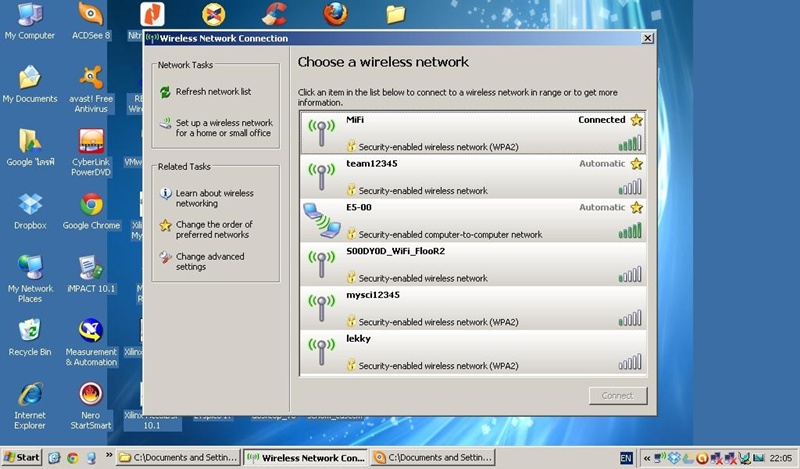This screenshot has width=800, height=469.
Task: Open the folder icon on desktop top row
Action: click(396, 14)
